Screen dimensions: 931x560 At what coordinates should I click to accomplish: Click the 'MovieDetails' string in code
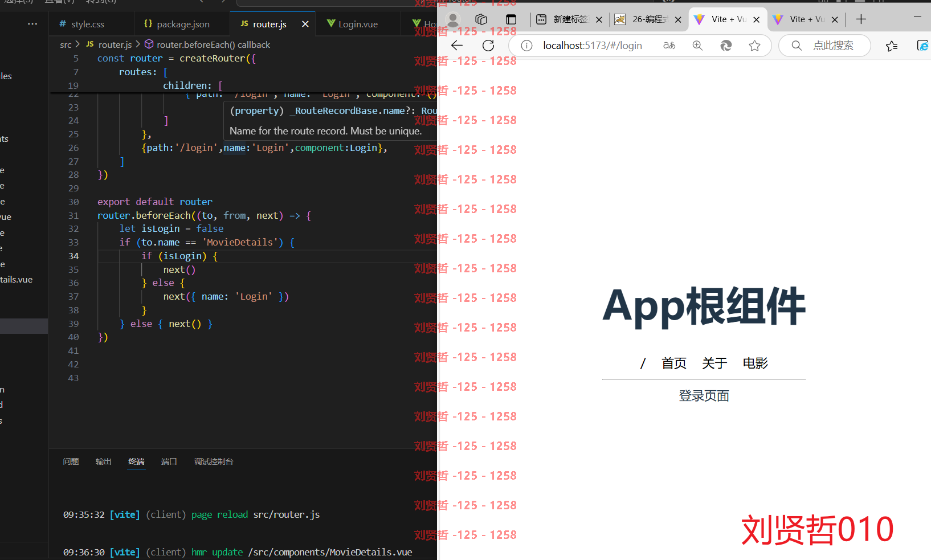pyautogui.click(x=242, y=242)
